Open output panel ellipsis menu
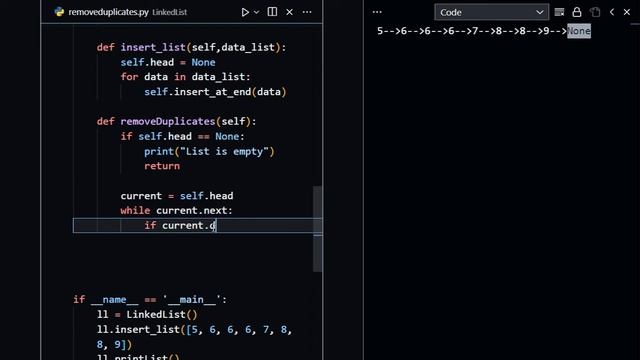 [x=377, y=12]
